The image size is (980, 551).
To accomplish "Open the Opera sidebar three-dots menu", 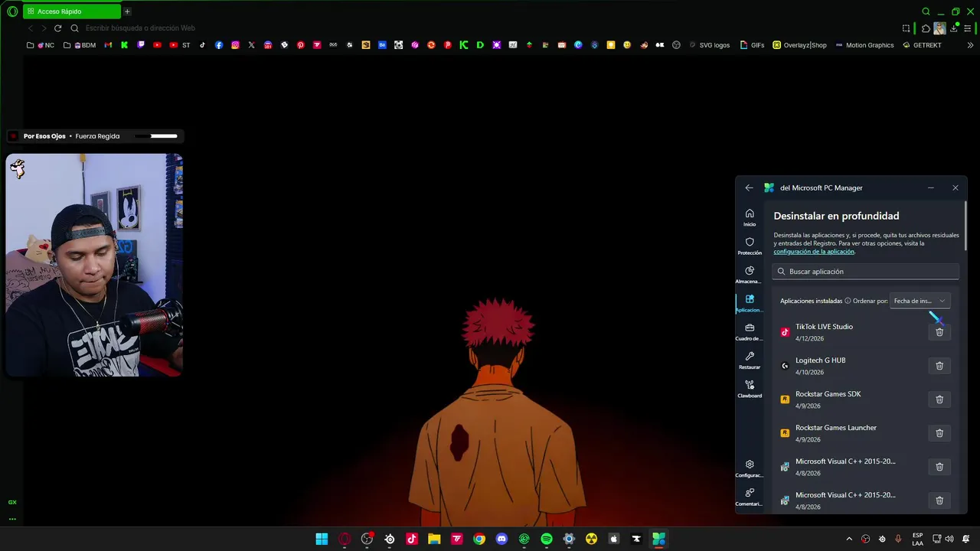I will (12, 519).
